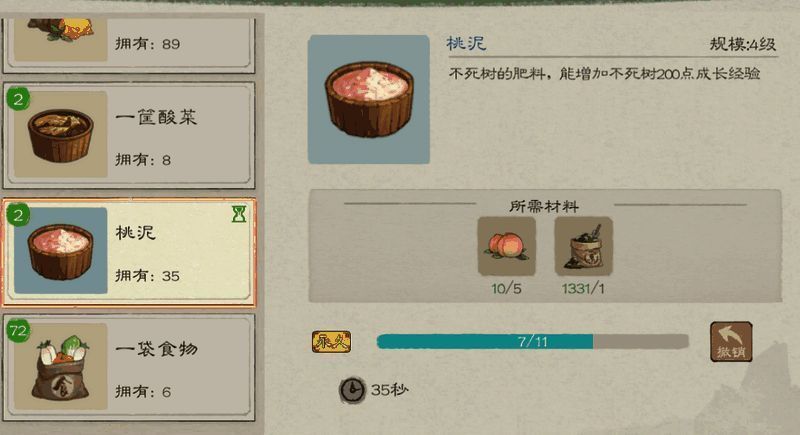Select the 一袋食物 recipe entry

(x=129, y=367)
